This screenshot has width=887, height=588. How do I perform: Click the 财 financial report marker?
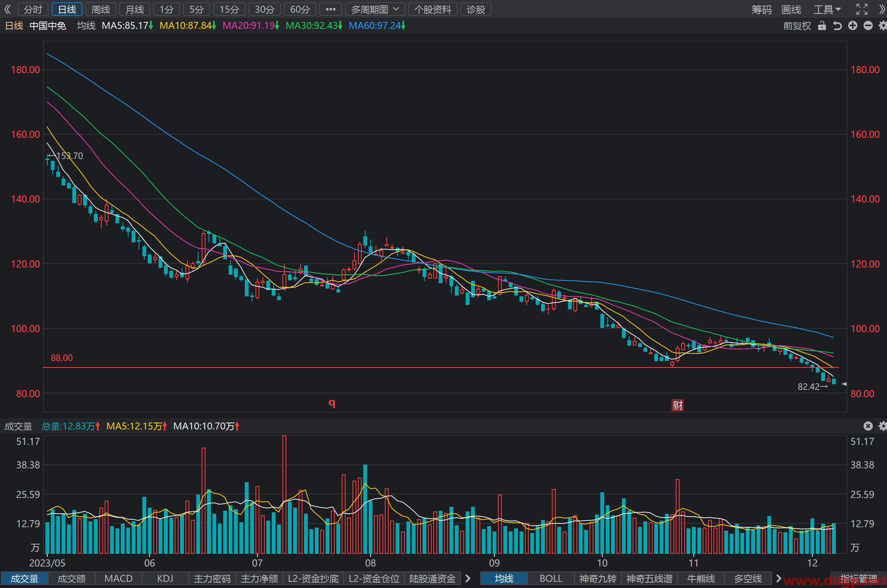678,405
